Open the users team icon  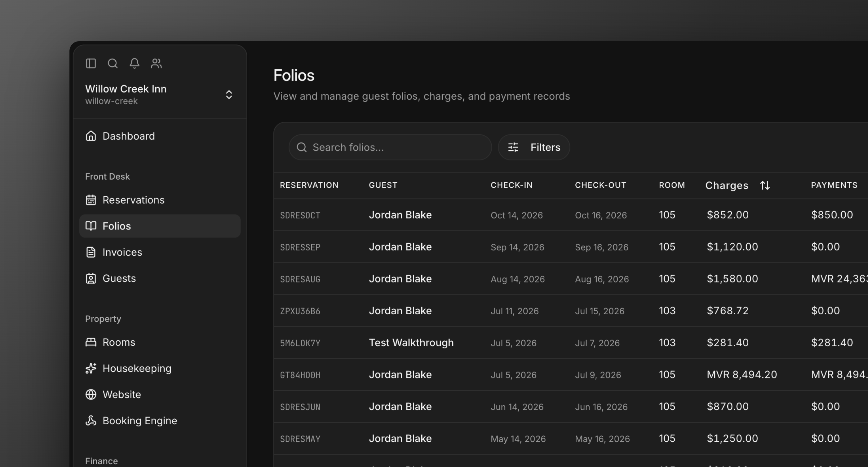coord(156,63)
